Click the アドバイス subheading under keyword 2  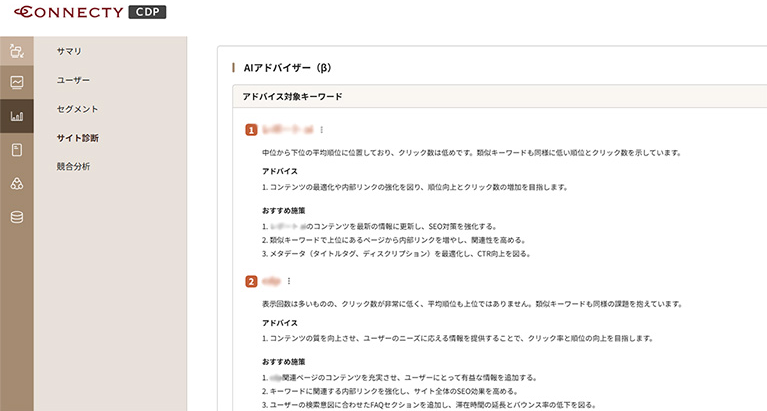pos(280,323)
